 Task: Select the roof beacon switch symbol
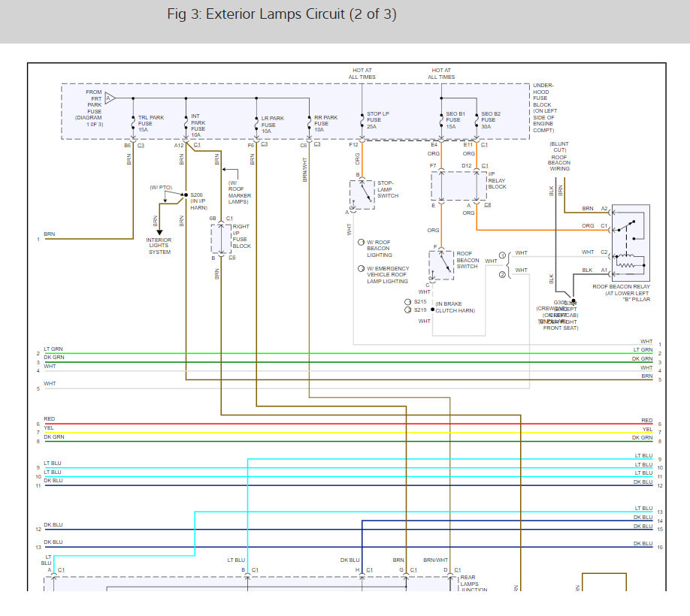441,264
